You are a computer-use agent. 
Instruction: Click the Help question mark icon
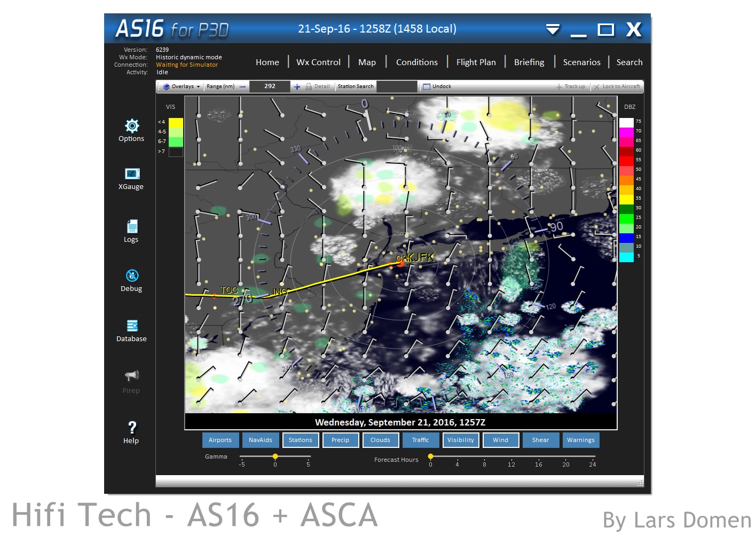(132, 428)
